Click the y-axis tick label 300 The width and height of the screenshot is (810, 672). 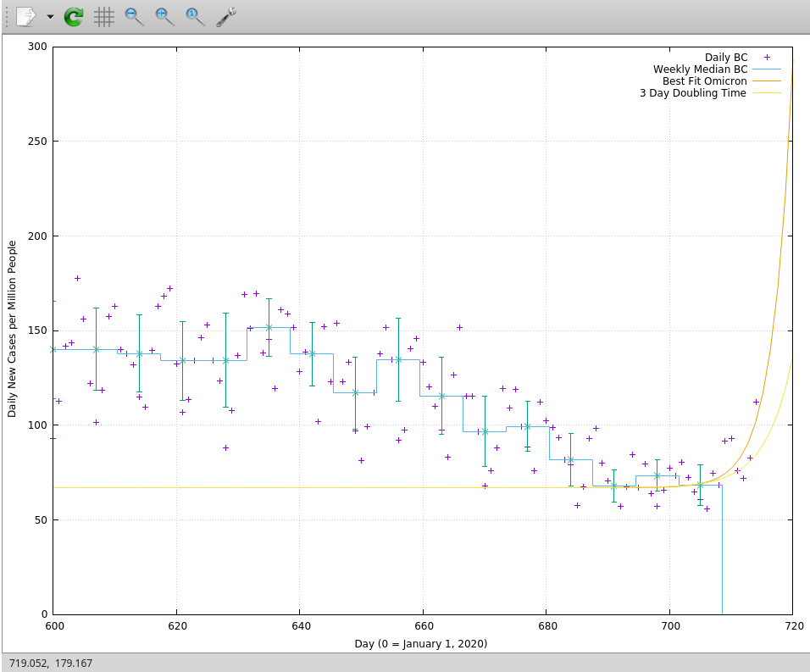[37, 47]
